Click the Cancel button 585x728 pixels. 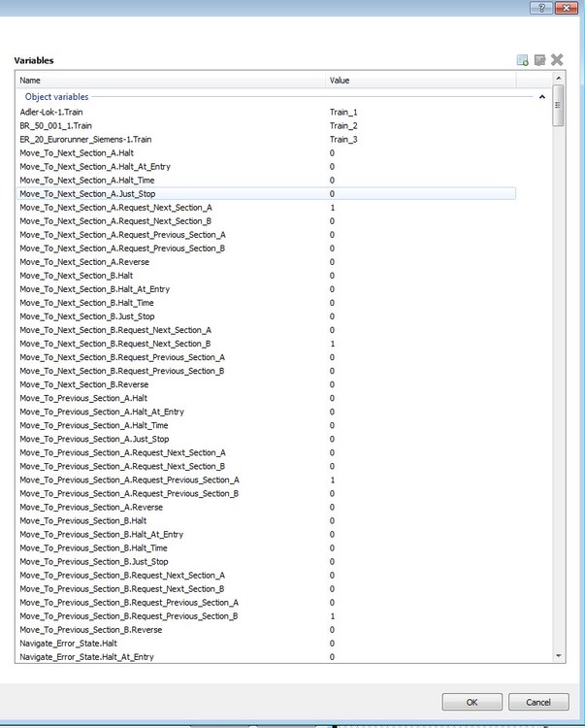[x=538, y=702]
